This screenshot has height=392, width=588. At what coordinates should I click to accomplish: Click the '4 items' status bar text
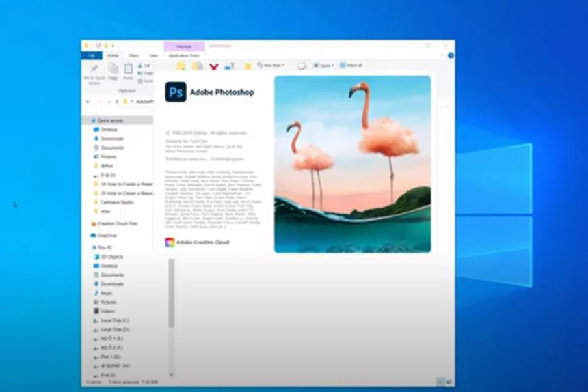tap(94, 382)
